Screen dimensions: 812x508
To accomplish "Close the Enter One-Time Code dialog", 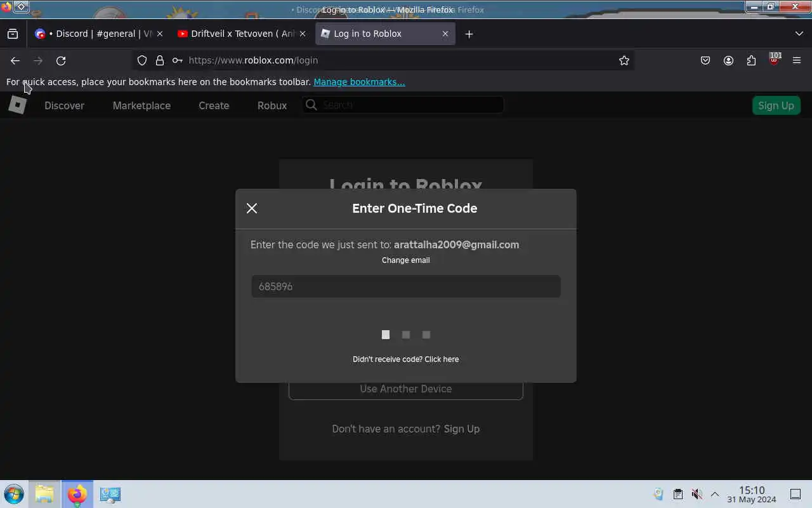I will click(252, 208).
